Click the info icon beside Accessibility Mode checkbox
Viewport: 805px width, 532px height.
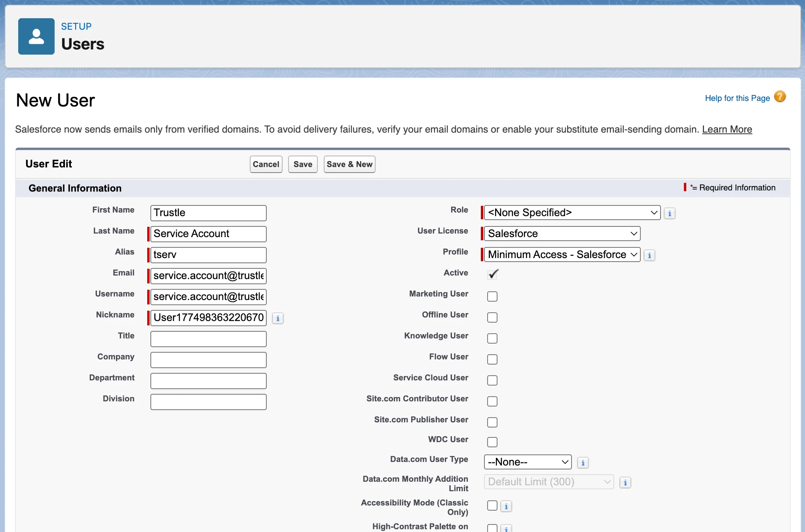[506, 506]
